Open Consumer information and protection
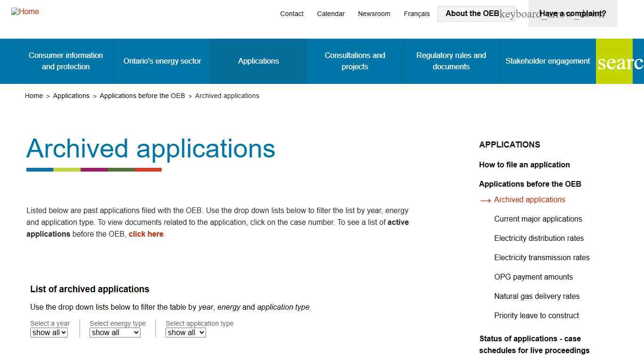Image resolution: width=644 pixels, height=362 pixels. point(66,61)
